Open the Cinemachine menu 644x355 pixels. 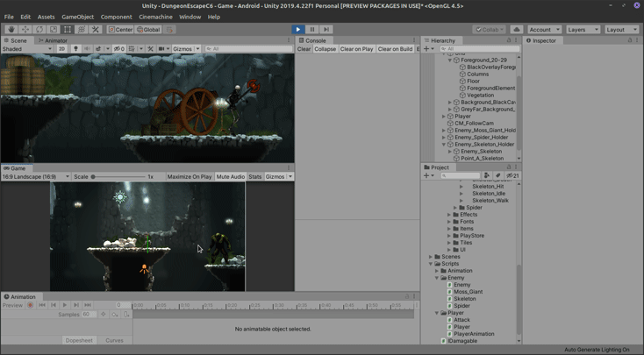[155, 17]
